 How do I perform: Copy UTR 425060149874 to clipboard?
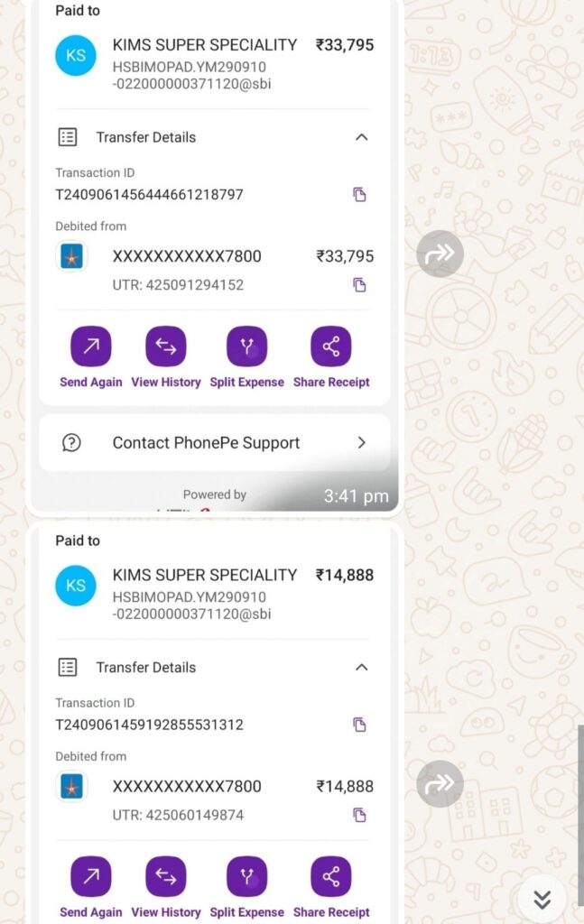[359, 815]
